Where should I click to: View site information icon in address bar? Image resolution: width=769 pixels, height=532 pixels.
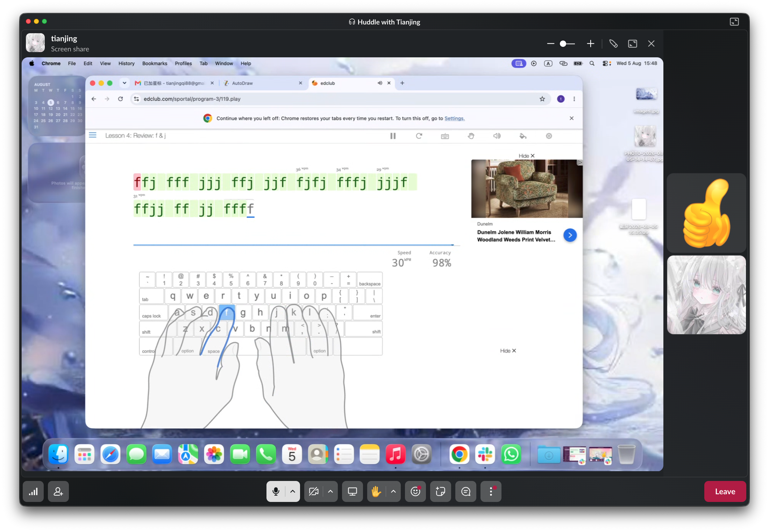pyautogui.click(x=137, y=99)
